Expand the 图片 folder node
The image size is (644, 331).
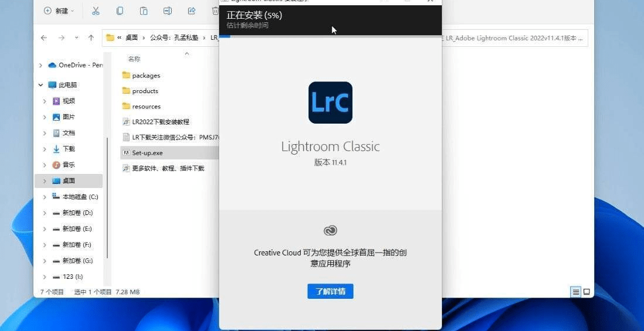pos(45,117)
